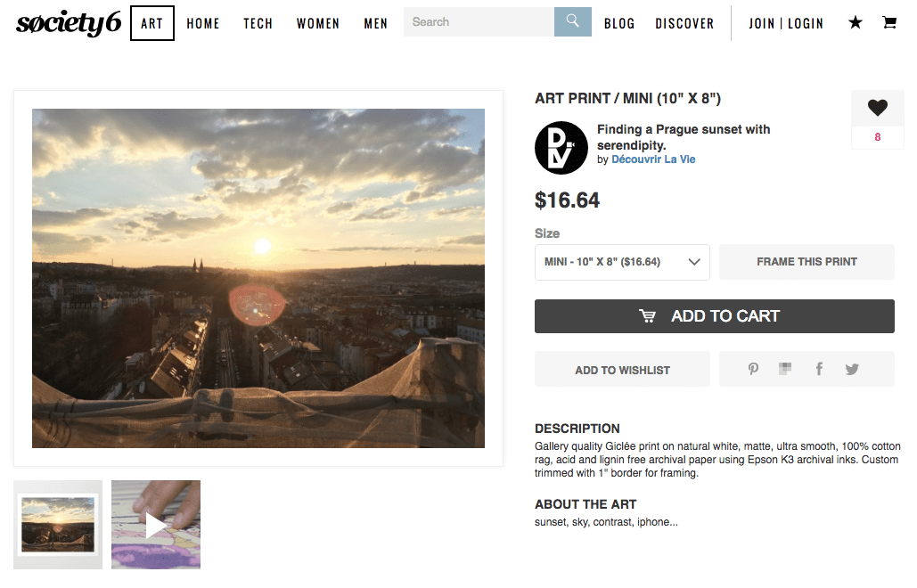
Task: Share print on Twitter
Action: point(852,369)
